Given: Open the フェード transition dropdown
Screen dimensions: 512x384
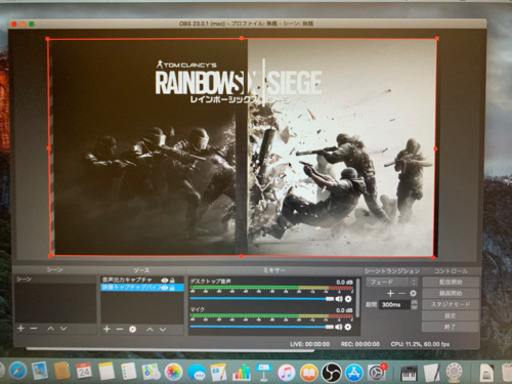Looking at the screenshot, I should coord(391,282).
